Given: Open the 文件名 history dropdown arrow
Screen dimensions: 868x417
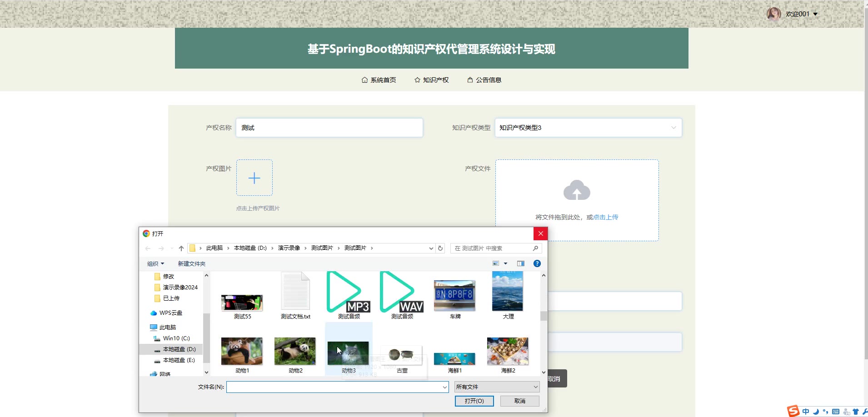Looking at the screenshot, I should coord(445,387).
